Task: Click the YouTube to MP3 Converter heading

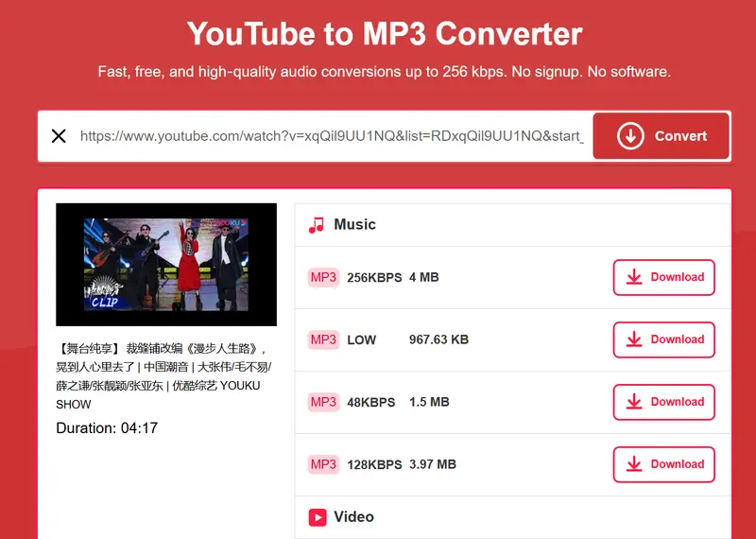Action: point(385,34)
